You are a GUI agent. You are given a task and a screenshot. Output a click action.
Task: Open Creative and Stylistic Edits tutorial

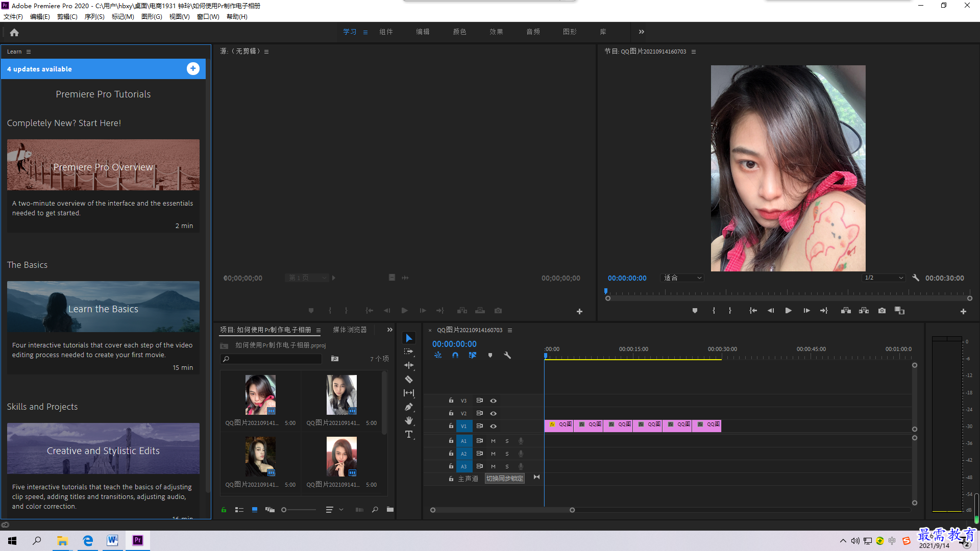point(103,448)
